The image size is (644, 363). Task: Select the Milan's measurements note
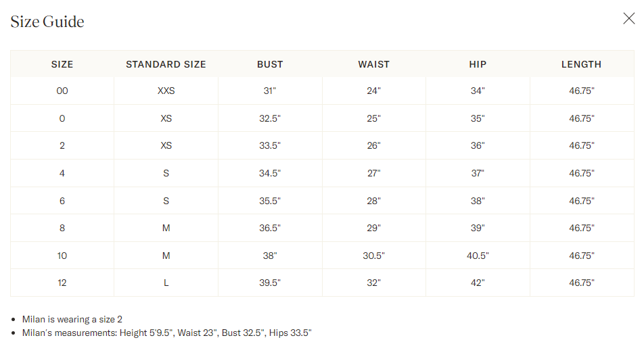coord(166,333)
